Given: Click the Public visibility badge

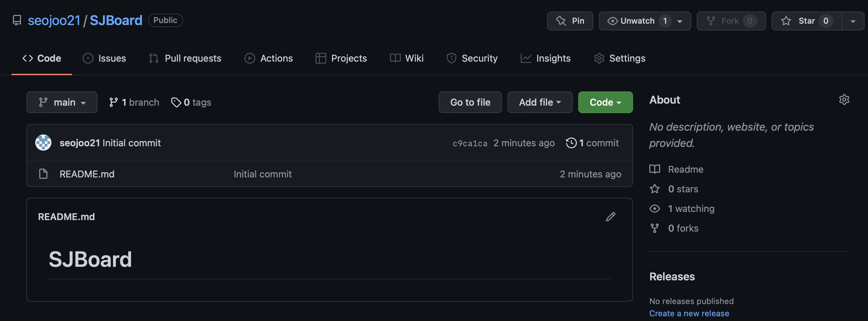Looking at the screenshot, I should point(165,20).
